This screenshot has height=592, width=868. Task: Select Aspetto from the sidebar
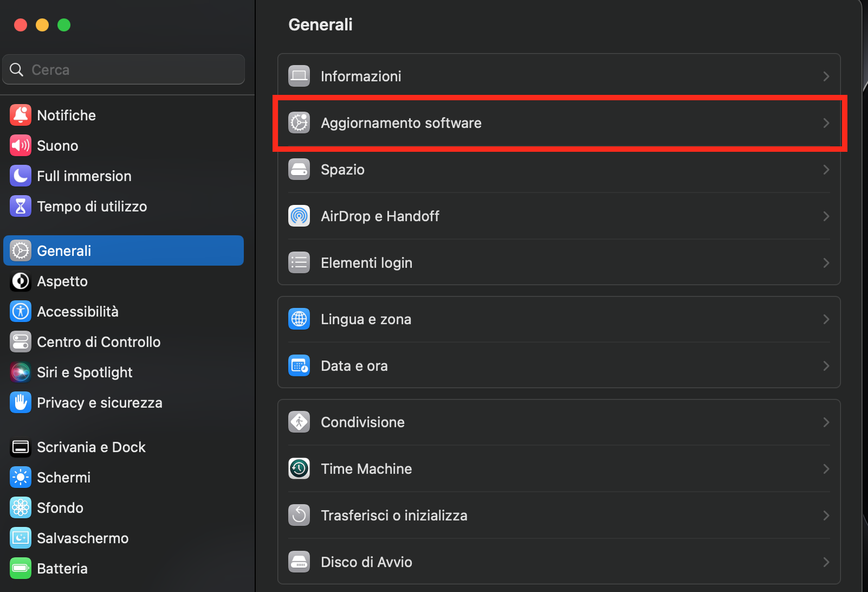(x=62, y=281)
